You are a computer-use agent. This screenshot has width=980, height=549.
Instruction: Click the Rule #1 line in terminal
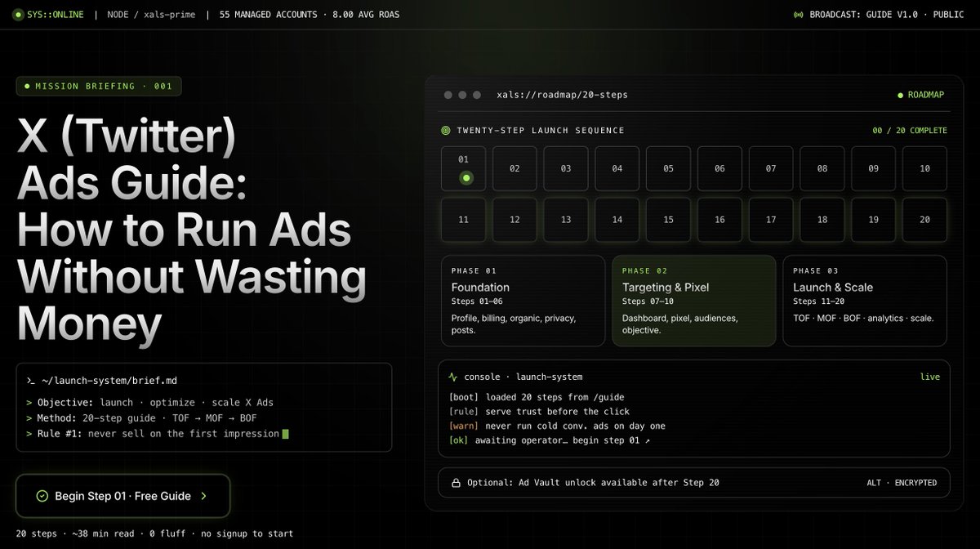[158, 434]
